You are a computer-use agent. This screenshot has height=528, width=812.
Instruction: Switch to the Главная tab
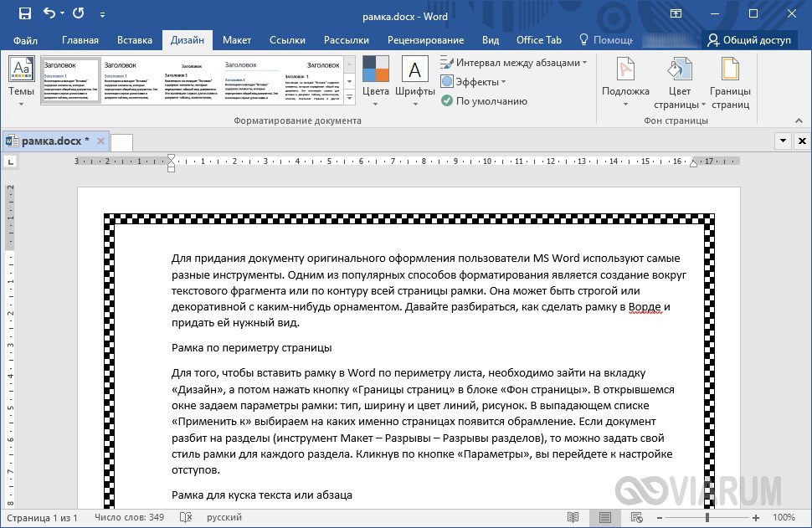coord(80,40)
